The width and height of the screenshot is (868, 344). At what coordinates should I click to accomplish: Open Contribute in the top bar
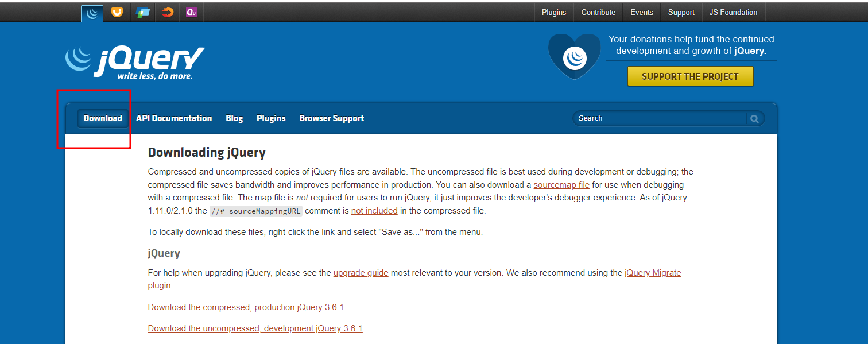pos(598,12)
